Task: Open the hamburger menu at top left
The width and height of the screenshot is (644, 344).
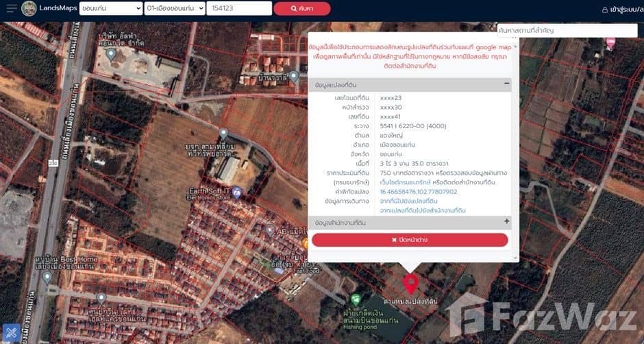Action: click(11, 9)
